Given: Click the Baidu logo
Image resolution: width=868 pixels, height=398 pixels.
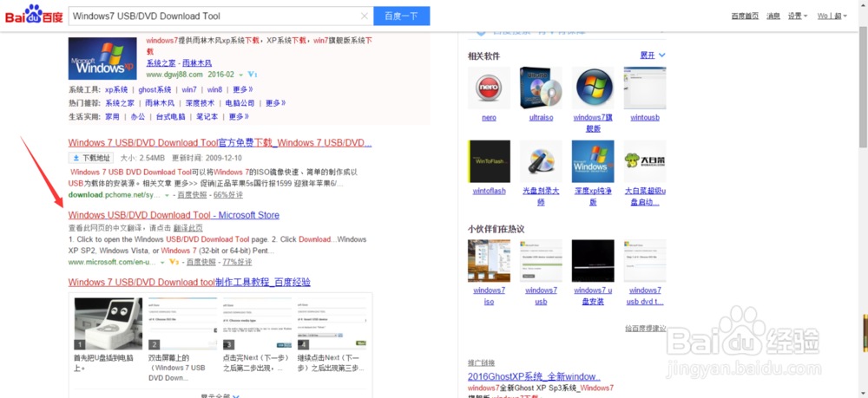Looking at the screenshot, I should (x=34, y=15).
